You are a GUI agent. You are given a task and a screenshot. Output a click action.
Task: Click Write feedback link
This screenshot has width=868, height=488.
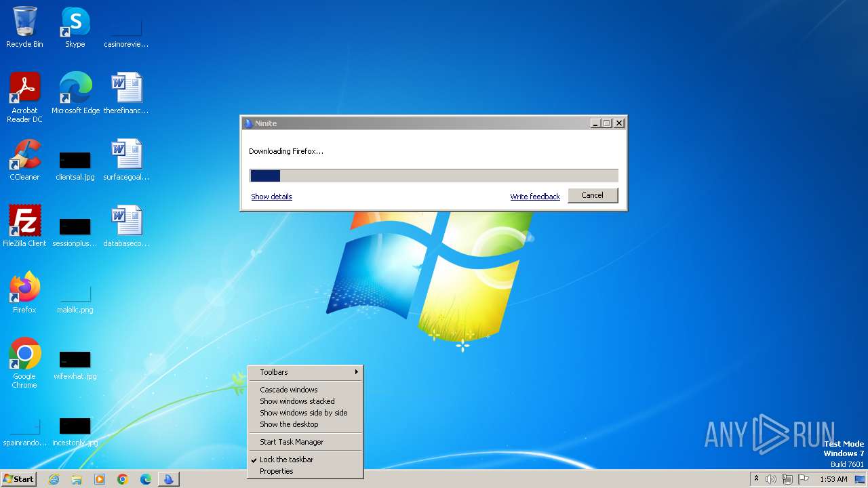tap(535, 197)
